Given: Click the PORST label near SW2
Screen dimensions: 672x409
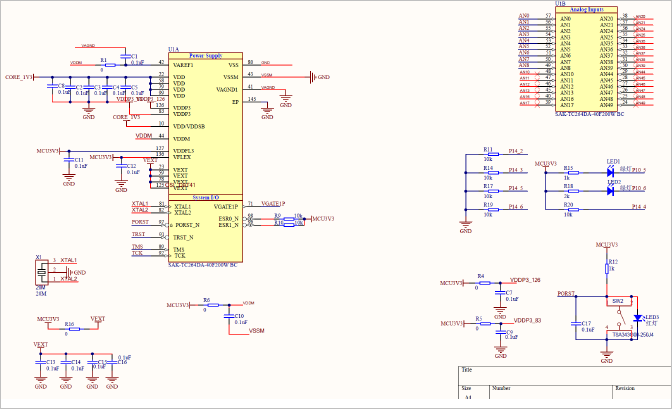Looking at the screenshot, I should [x=566, y=293].
